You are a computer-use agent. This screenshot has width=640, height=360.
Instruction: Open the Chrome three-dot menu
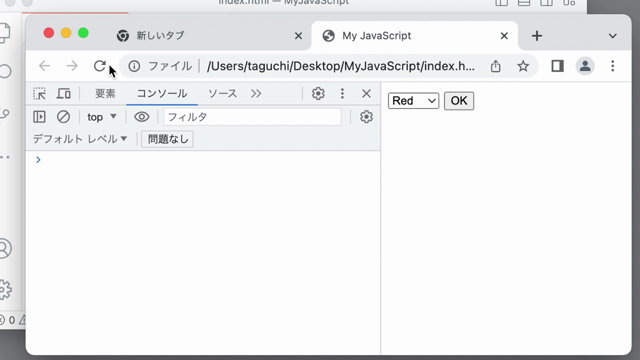point(613,66)
